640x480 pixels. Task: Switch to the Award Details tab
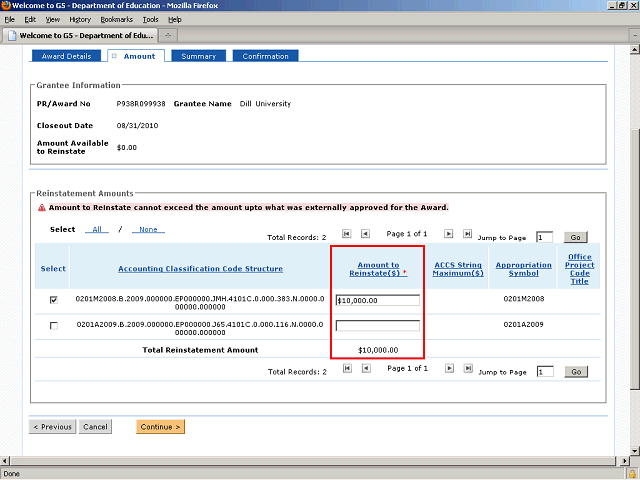pyautogui.click(x=66, y=56)
